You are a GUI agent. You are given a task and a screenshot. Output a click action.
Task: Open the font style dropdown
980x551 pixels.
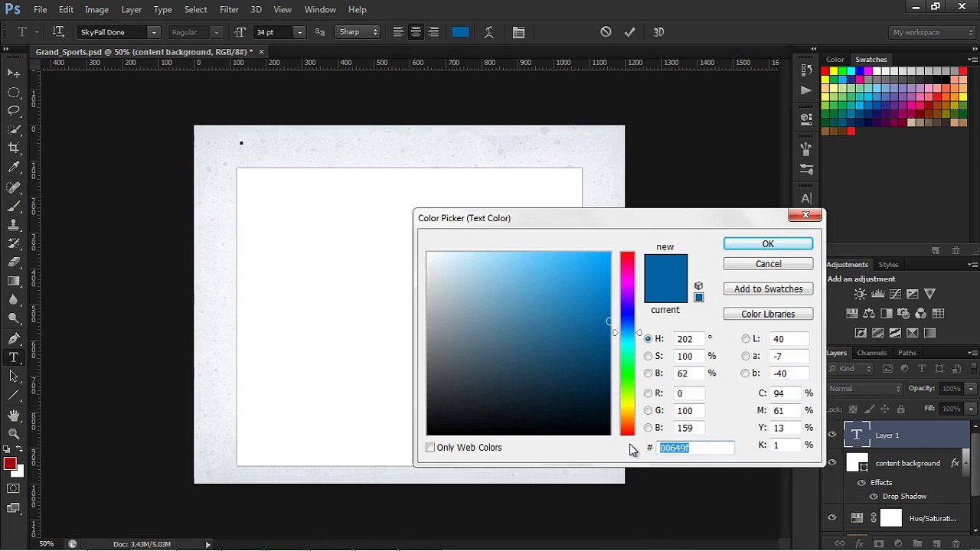(217, 32)
